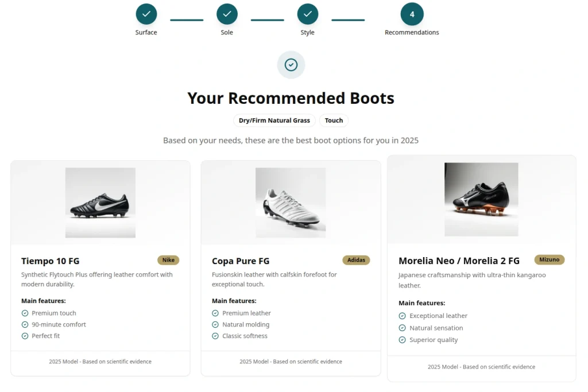Viewport: 588px width, 392px height.
Task: Click the large circled checkmark above the title
Action: 291,65
